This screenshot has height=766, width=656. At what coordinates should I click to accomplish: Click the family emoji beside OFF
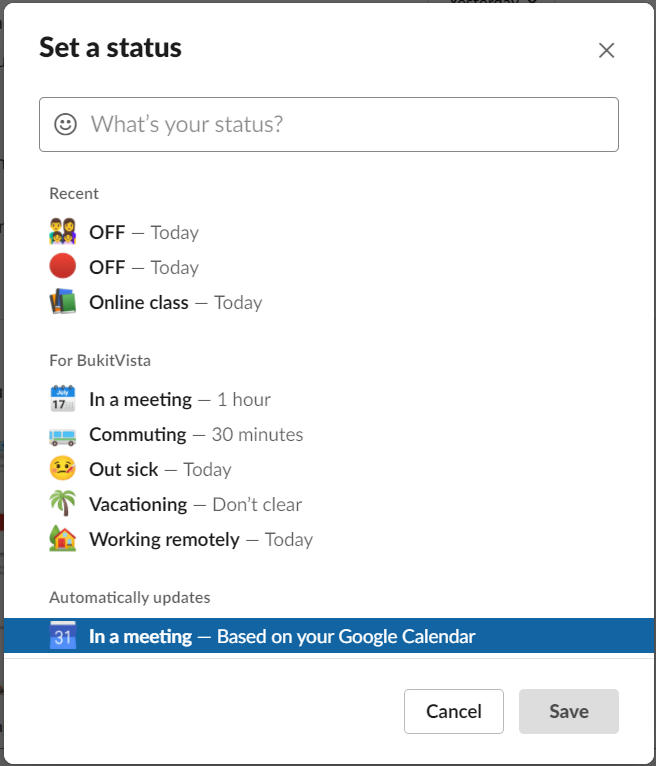coord(63,232)
